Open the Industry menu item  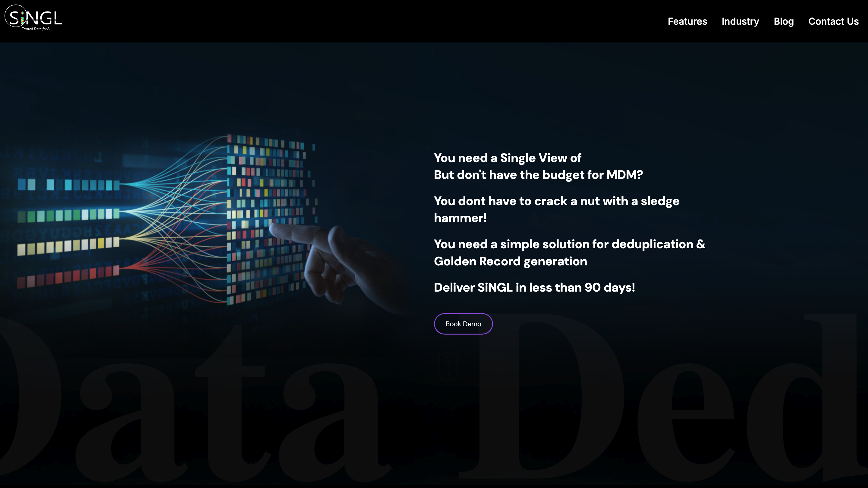(x=740, y=22)
